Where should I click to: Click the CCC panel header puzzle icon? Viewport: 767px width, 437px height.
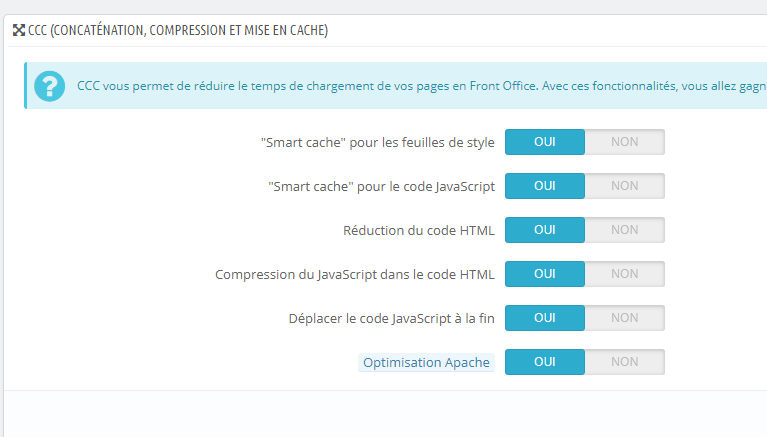(x=19, y=31)
